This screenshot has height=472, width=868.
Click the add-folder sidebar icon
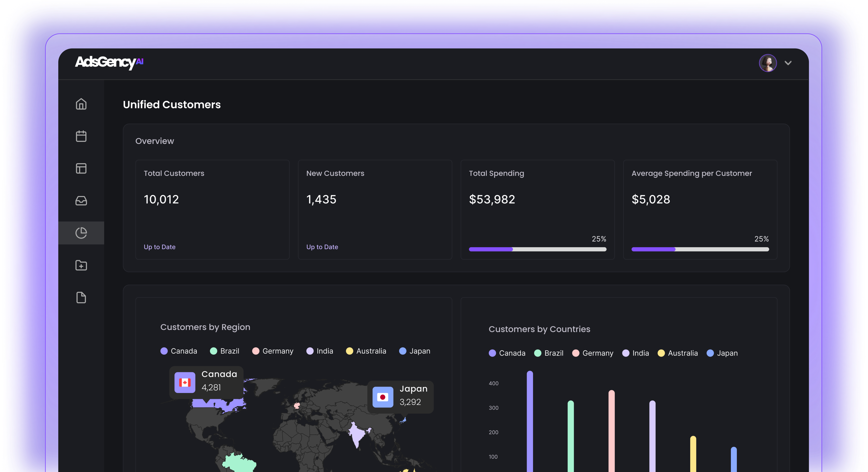pos(81,265)
